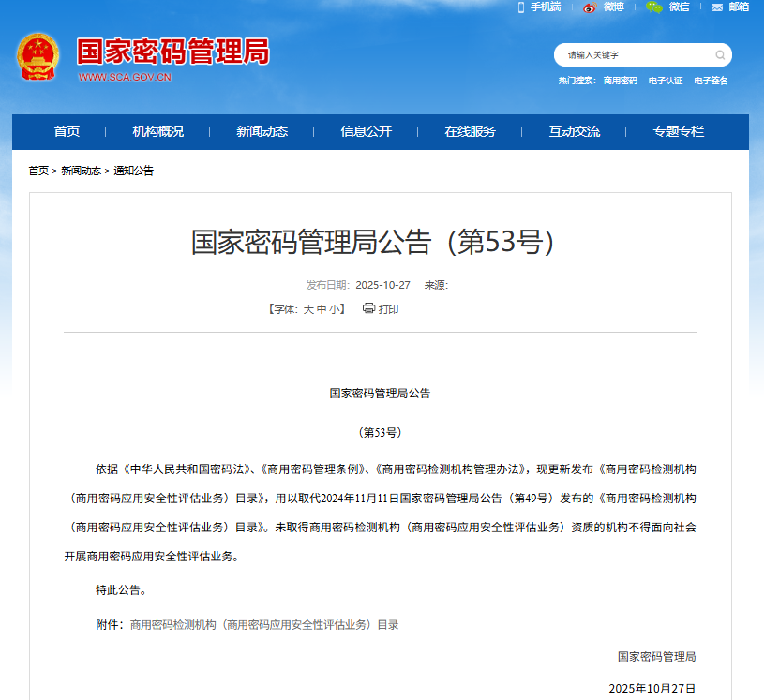Click the 打印 print link
This screenshot has width=764, height=700.
[x=387, y=309]
